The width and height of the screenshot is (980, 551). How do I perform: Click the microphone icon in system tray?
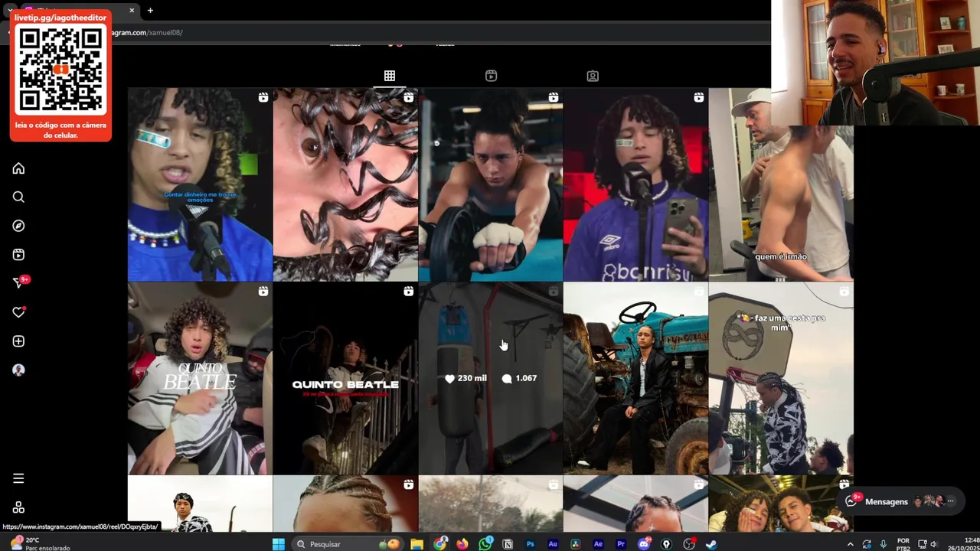(884, 544)
